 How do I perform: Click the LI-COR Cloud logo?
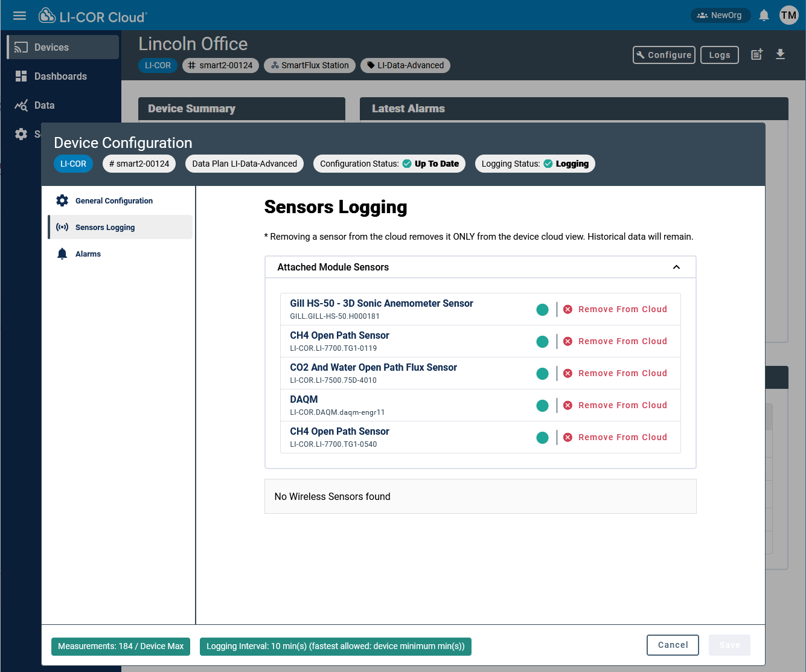(93, 16)
